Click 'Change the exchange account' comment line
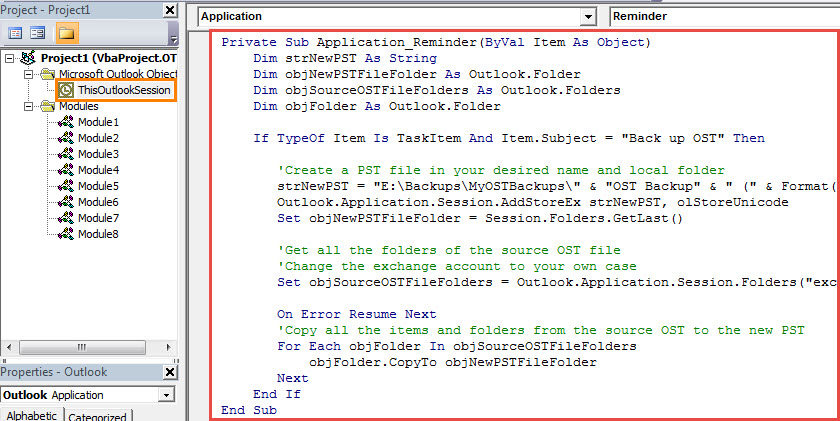The image size is (840, 421). pos(457,266)
